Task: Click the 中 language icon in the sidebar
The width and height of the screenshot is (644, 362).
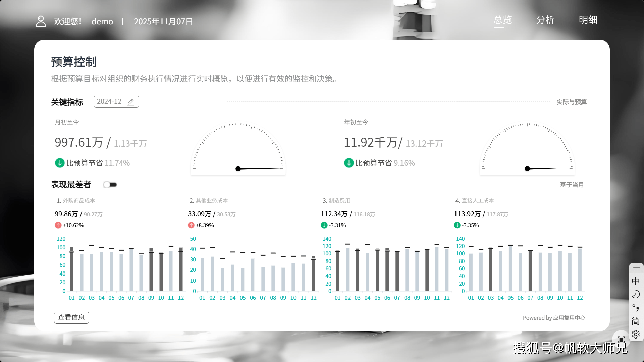Action: [636, 281]
